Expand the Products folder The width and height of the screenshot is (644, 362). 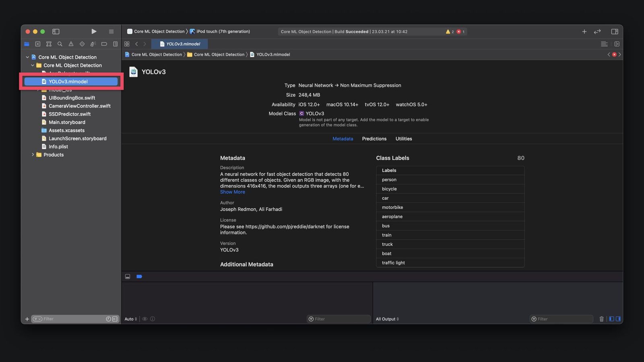coord(33,155)
